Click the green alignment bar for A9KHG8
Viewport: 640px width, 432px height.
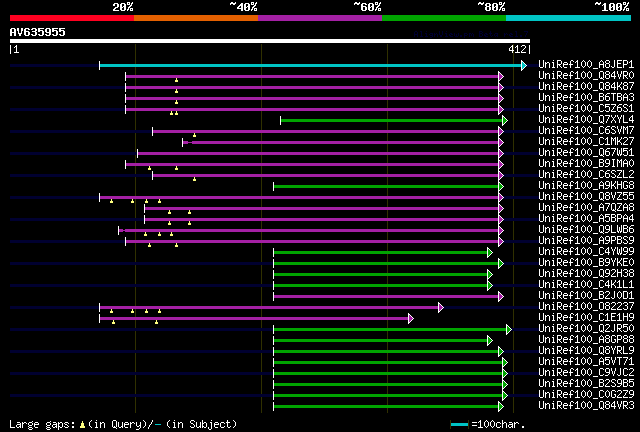pos(386,187)
